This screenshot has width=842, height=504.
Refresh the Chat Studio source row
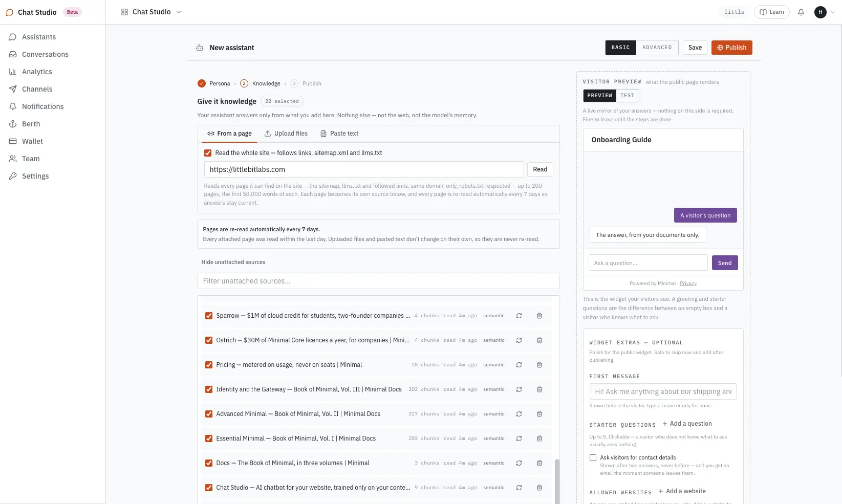coord(519,488)
